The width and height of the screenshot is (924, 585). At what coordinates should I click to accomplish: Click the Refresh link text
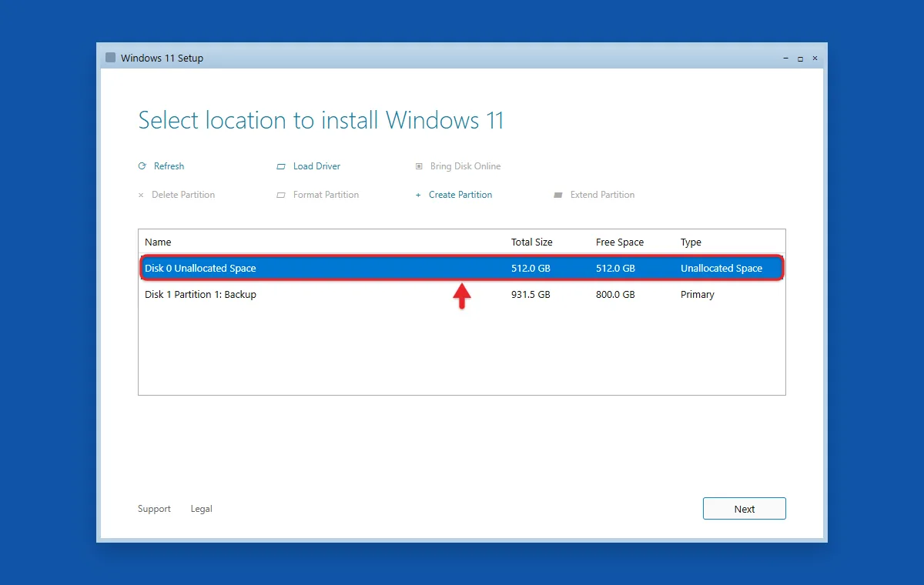click(x=169, y=166)
